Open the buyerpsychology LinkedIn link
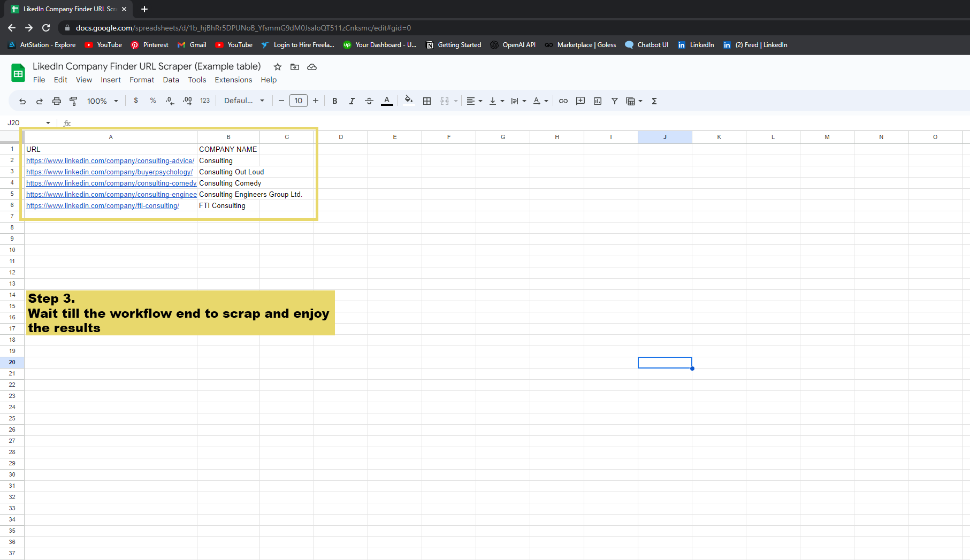The width and height of the screenshot is (970, 560). pos(109,172)
